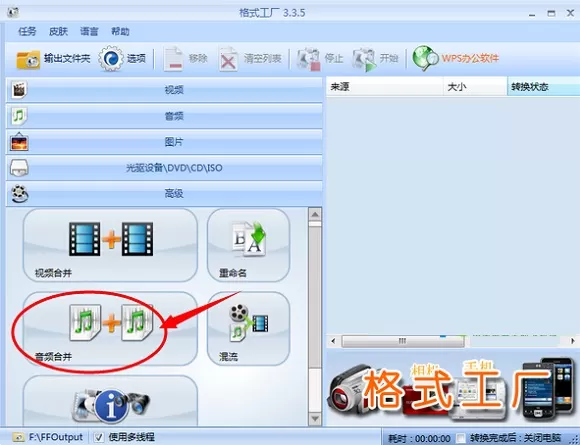This screenshot has height=445, width=580.
Task: Sort by 转换状态 column header
Action: pos(543,87)
